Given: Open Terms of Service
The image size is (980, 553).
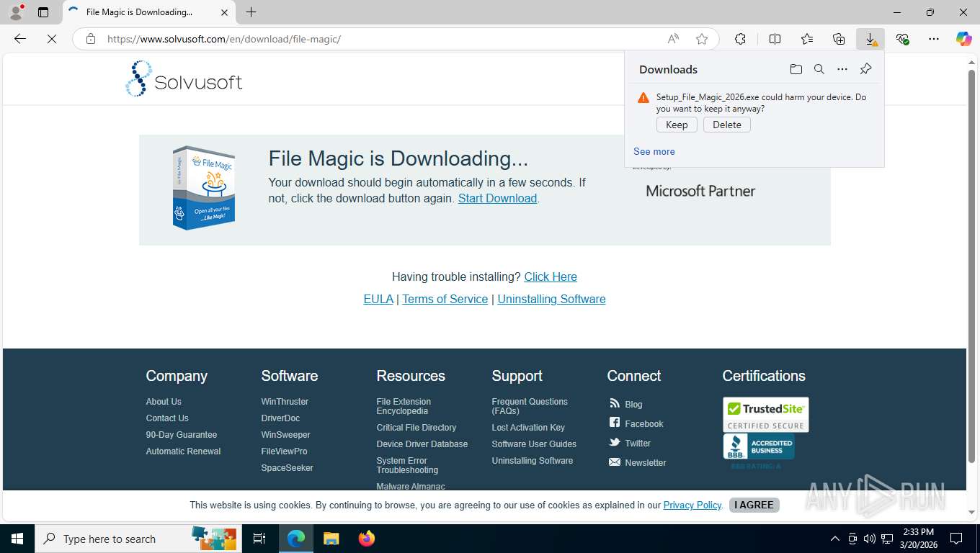Looking at the screenshot, I should click(x=445, y=299).
